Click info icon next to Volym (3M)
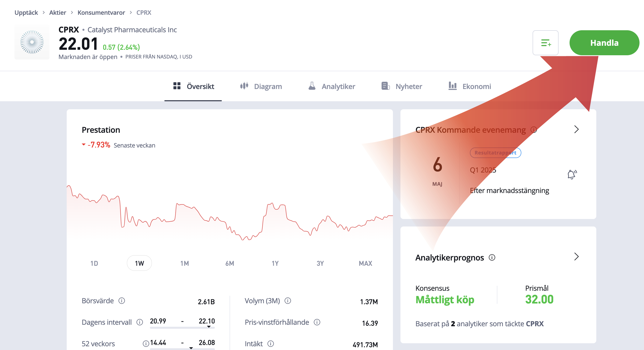The image size is (644, 350). (x=288, y=300)
